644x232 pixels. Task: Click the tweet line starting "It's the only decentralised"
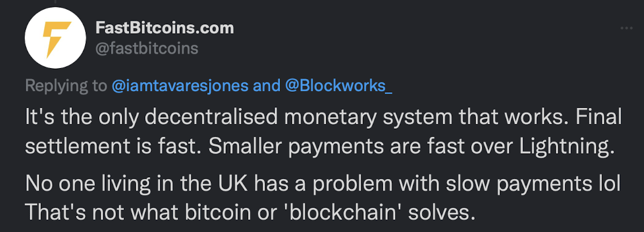click(323, 117)
